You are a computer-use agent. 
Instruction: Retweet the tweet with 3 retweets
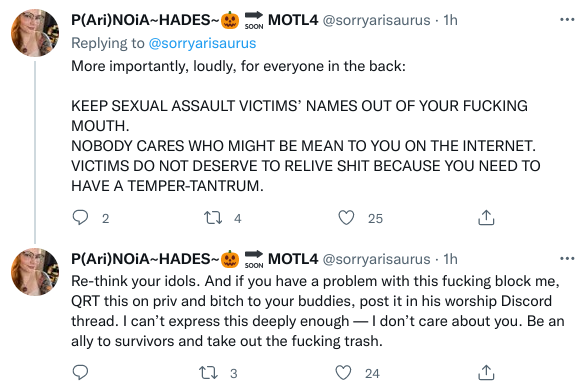[208, 373]
